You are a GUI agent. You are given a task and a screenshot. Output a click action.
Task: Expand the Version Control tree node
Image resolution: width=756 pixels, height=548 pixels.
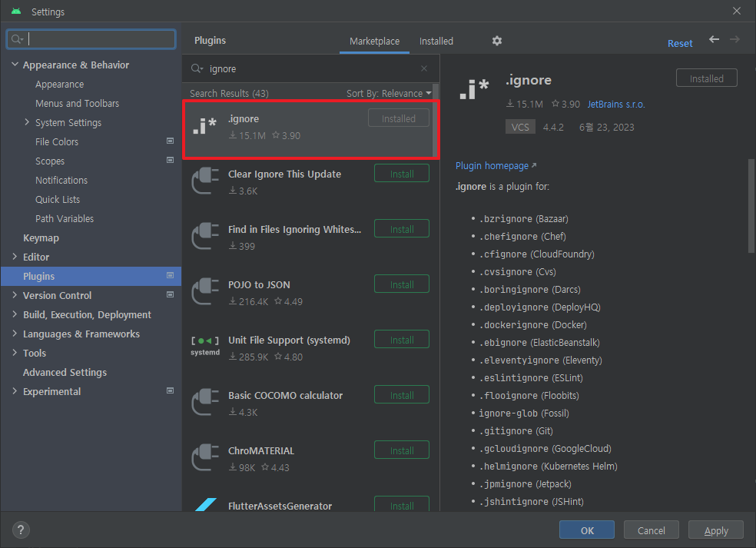click(15, 294)
